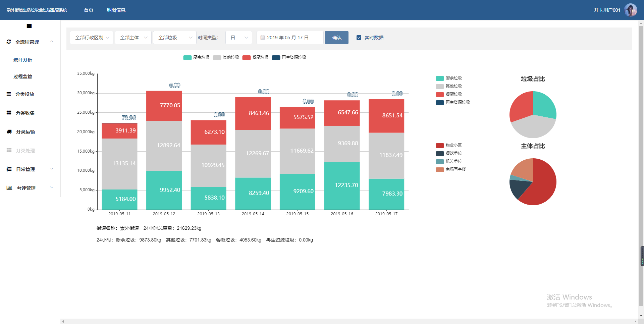Image resolution: width=644 pixels, height=325 pixels.
Task: Click the 日常管理 list icon
Action: tap(9, 169)
